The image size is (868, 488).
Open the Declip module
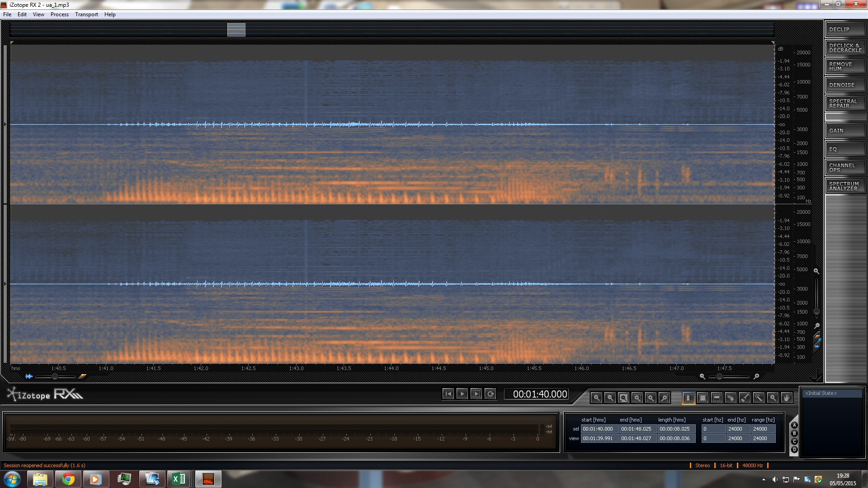(x=845, y=29)
